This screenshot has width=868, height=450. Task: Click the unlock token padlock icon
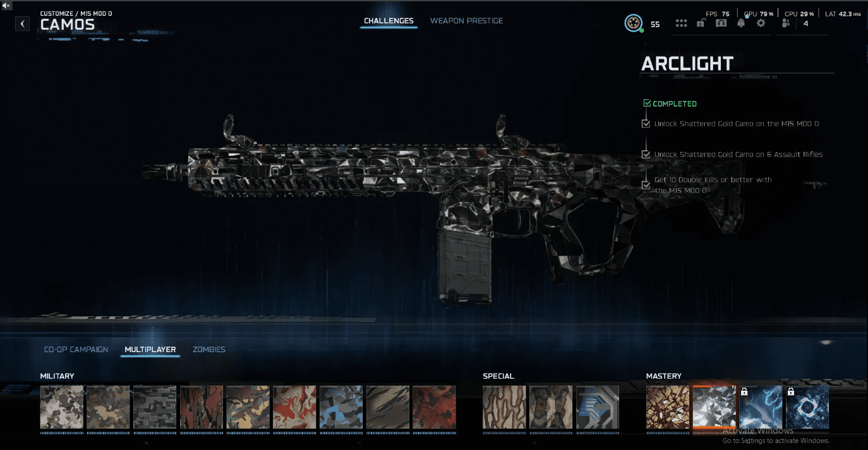[701, 23]
